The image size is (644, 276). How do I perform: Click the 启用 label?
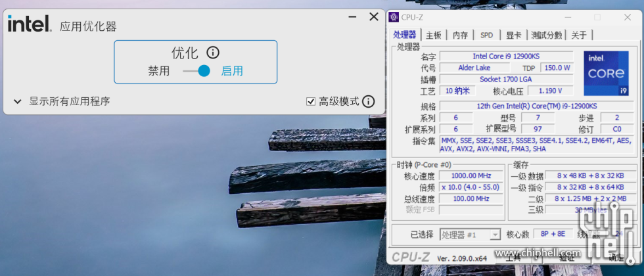click(232, 71)
